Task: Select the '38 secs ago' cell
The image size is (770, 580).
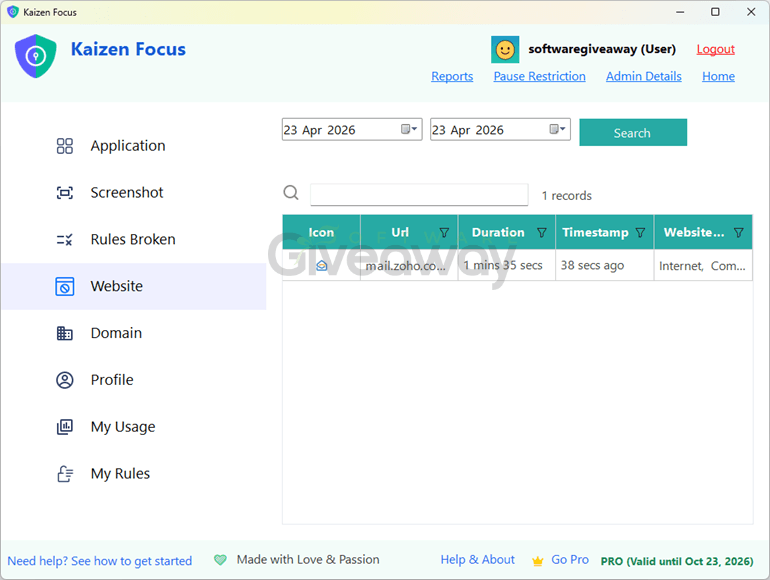Action: click(605, 266)
